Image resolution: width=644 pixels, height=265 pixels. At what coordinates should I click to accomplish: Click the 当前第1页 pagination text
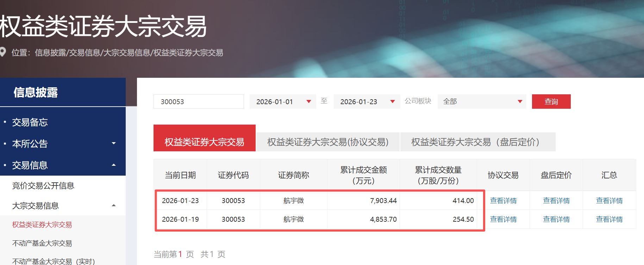point(174,254)
